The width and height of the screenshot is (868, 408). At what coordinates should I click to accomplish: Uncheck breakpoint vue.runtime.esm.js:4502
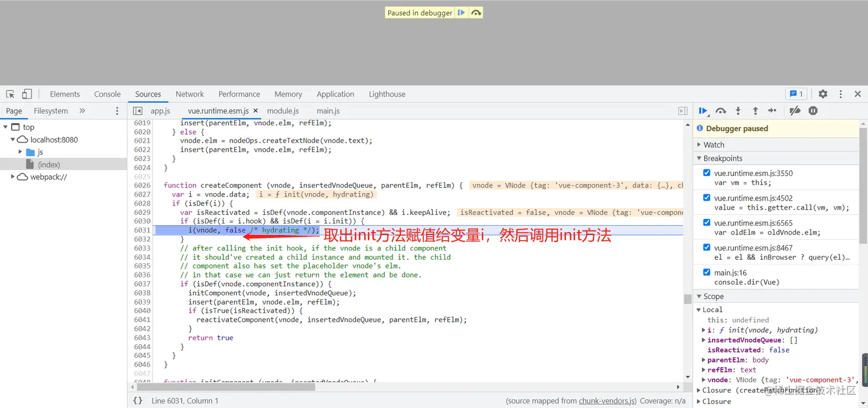click(x=707, y=198)
